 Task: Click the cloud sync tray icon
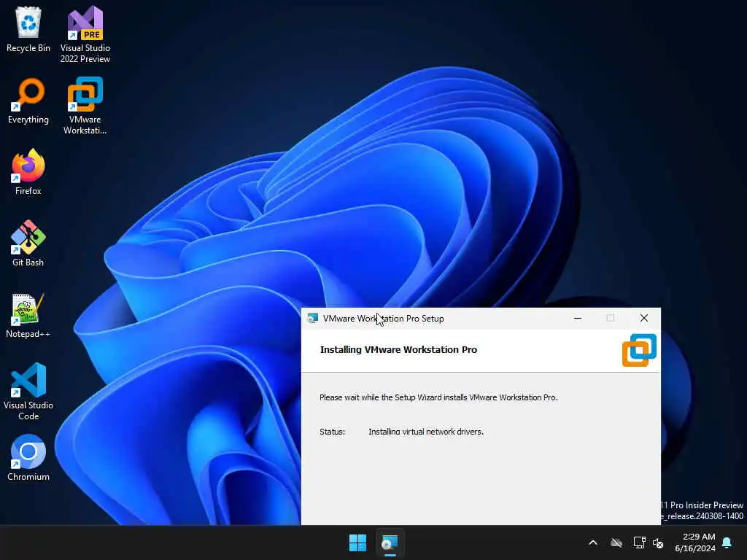(x=616, y=542)
